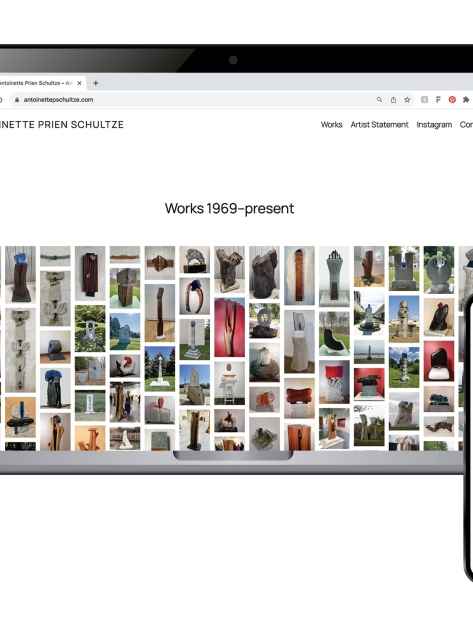The height and width of the screenshot is (630, 473).
Task: Open the Artist Statement page link
Action: tap(379, 125)
